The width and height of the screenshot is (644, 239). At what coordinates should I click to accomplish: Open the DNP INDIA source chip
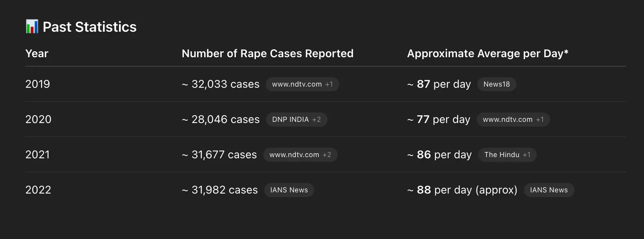point(296,119)
